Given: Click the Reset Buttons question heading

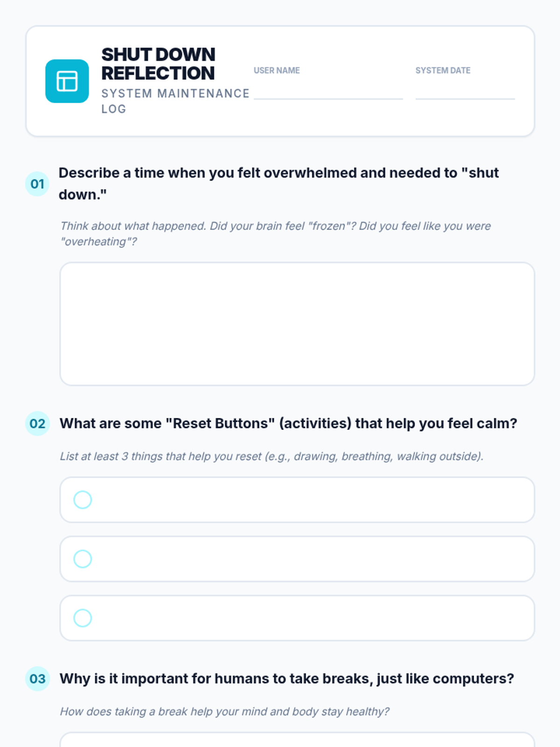Looking at the screenshot, I should [288, 423].
